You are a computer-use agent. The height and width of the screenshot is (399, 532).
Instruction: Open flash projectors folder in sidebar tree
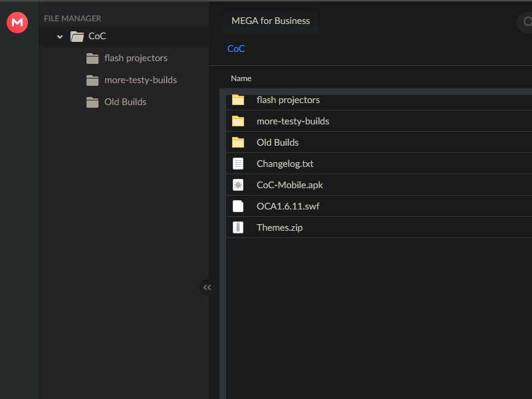(136, 58)
